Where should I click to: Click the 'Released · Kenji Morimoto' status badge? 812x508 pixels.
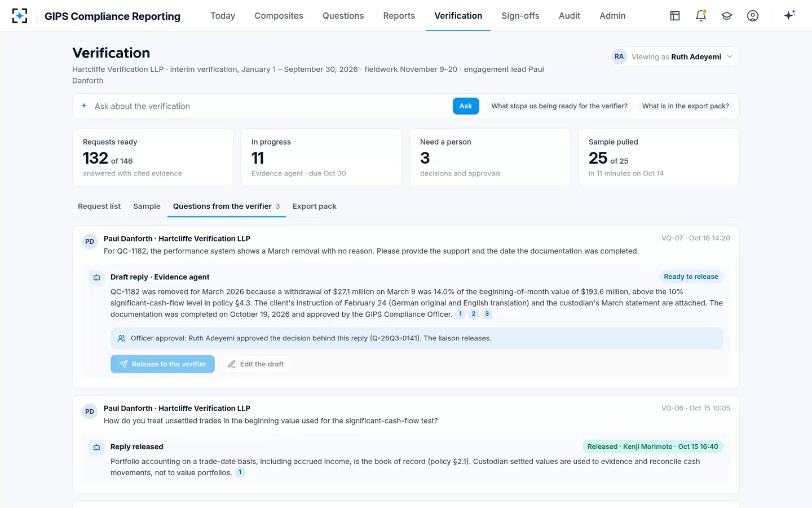click(x=653, y=446)
